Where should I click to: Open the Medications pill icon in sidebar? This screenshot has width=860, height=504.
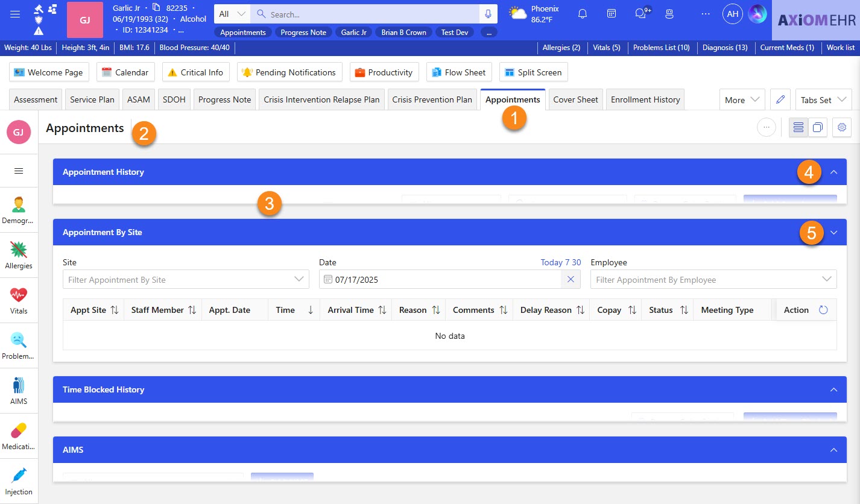tap(19, 435)
